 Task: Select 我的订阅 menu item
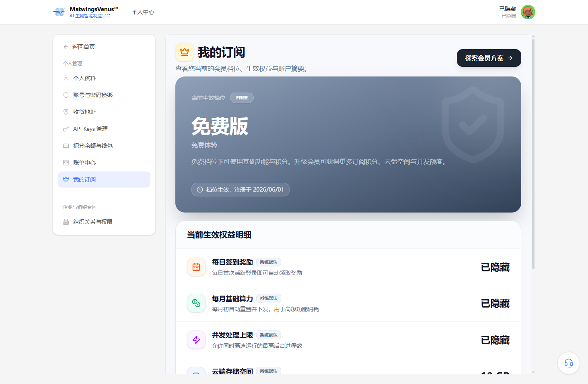coord(104,180)
